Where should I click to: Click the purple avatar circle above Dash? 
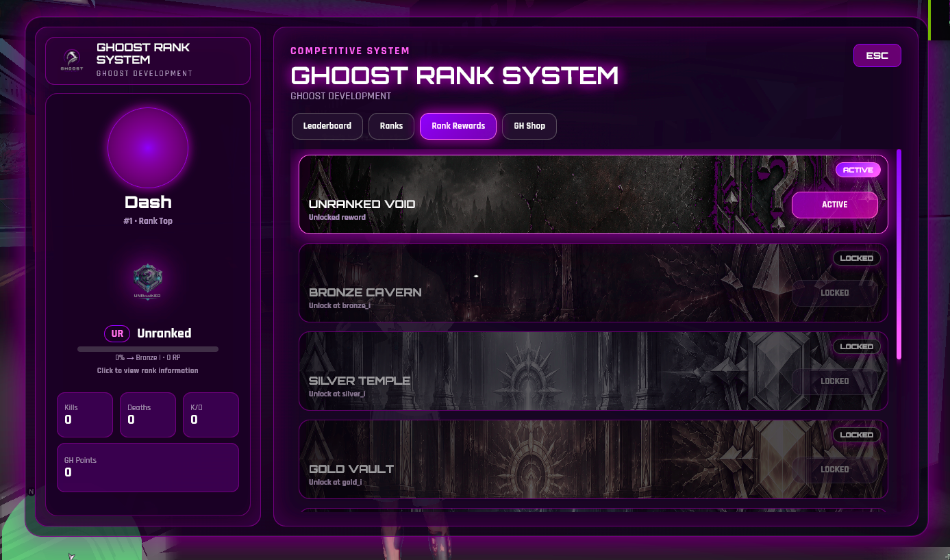click(x=148, y=148)
